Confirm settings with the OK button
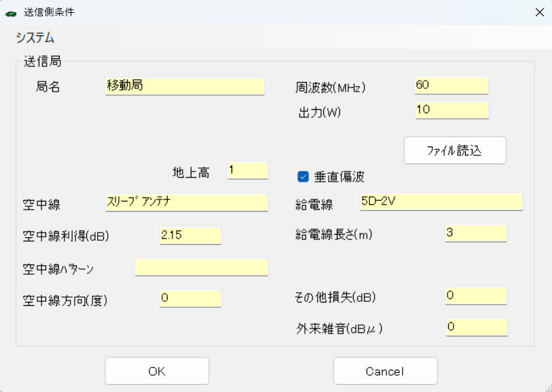The image size is (552, 392). 157,371
